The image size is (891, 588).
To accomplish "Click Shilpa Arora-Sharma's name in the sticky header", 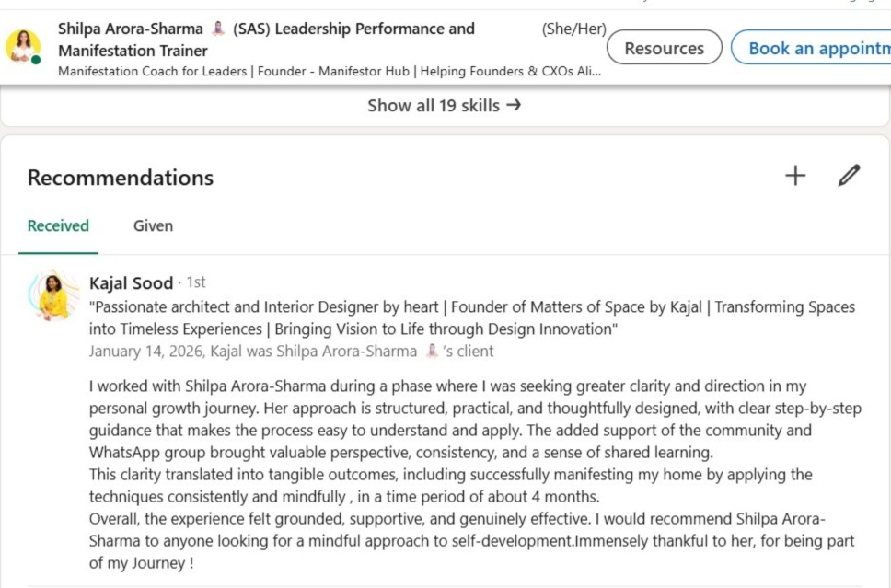I will coord(130,29).
